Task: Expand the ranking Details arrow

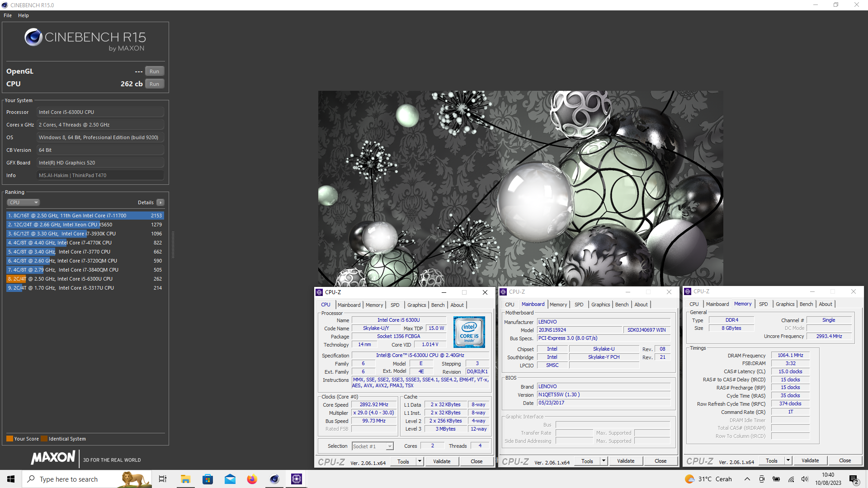Action: (160, 202)
